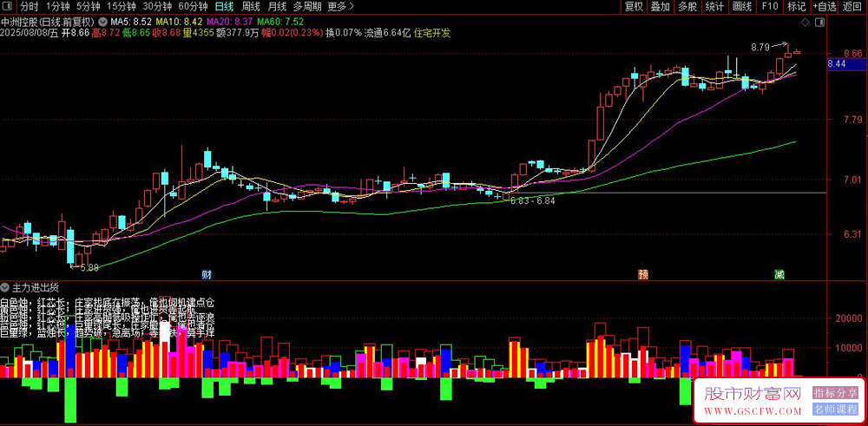Expand the 更多 more periods menu
This screenshot has width=868, height=426.
340,7
